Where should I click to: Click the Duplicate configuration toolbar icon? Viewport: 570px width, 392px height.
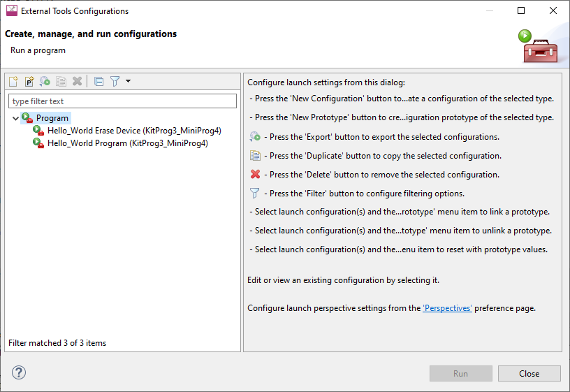[61, 81]
